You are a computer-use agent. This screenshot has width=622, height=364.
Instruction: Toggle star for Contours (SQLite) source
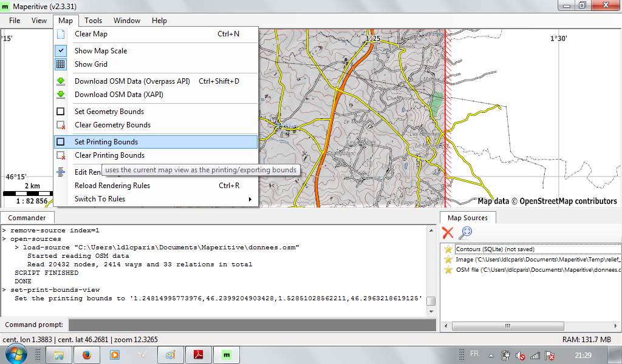448,249
